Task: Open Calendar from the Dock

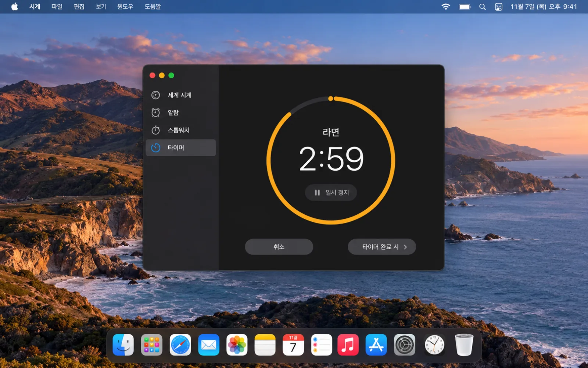Action: click(x=293, y=345)
